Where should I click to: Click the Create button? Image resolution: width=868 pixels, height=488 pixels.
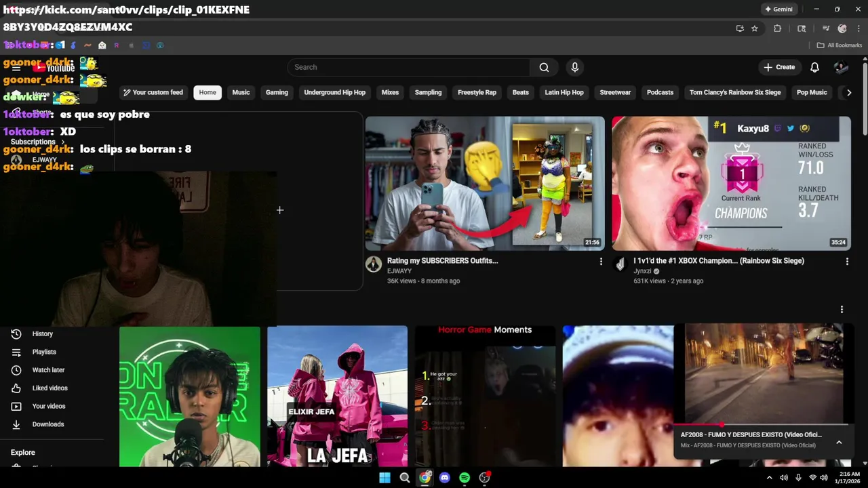click(779, 67)
